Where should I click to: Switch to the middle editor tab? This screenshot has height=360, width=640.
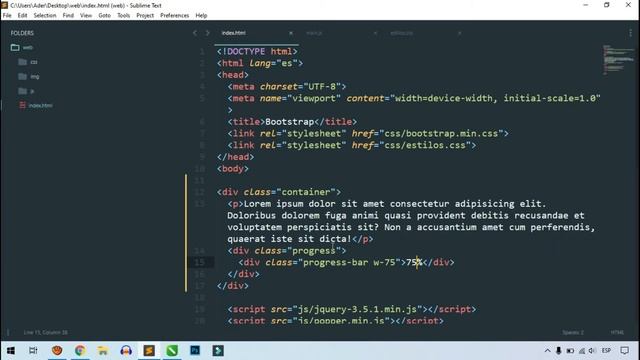click(314, 33)
